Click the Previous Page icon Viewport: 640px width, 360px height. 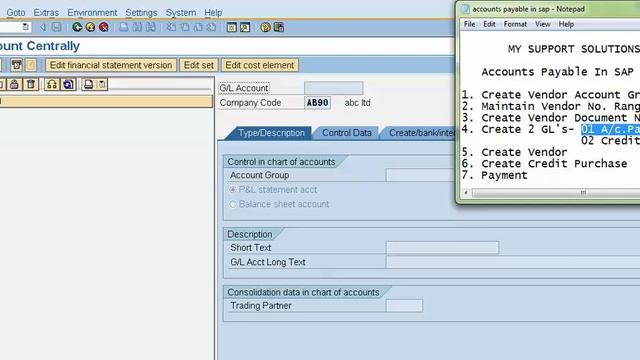coord(185,27)
